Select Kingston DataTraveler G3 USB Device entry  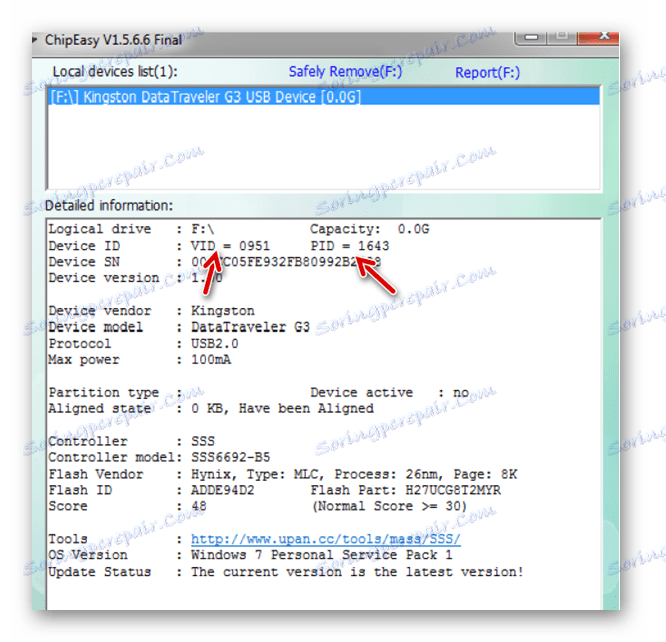[x=323, y=97]
